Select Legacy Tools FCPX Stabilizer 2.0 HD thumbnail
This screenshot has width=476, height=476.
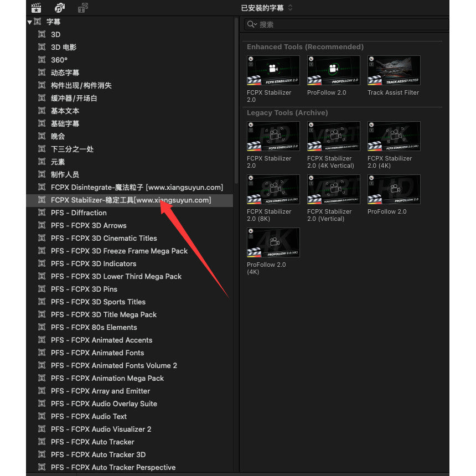tap(273, 136)
